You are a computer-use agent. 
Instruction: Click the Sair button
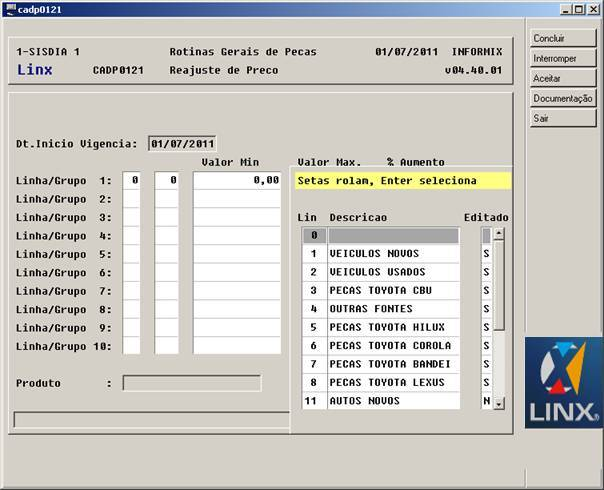pos(563,118)
